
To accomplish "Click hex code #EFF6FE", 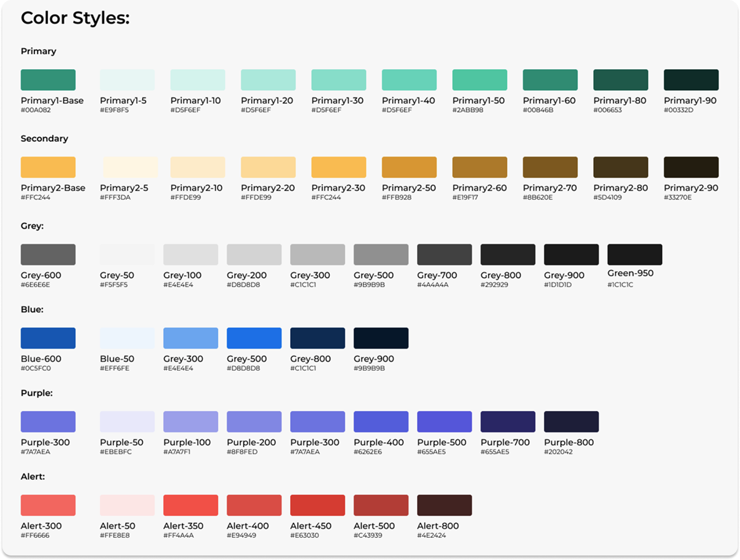I will [x=114, y=368].
